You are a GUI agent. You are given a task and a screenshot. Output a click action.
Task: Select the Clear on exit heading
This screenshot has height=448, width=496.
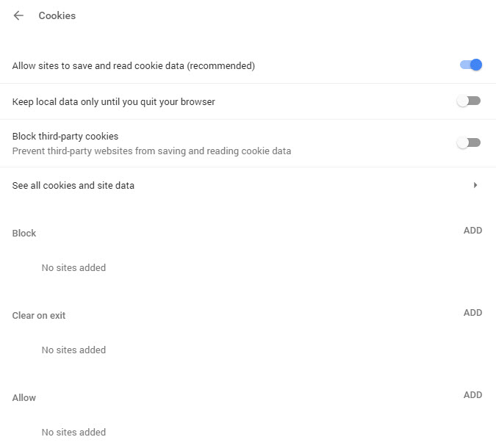39,316
